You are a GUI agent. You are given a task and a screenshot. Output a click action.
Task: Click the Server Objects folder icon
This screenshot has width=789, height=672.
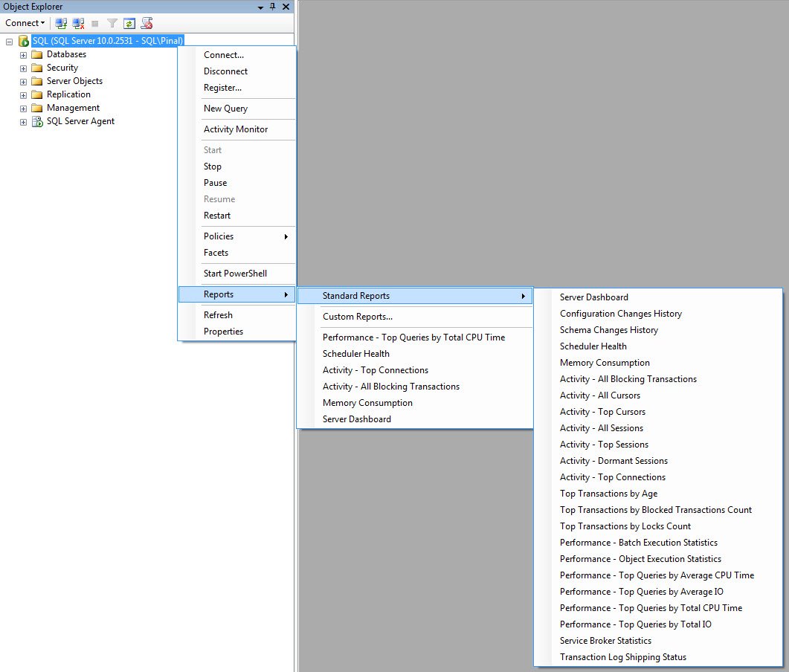click(36, 81)
